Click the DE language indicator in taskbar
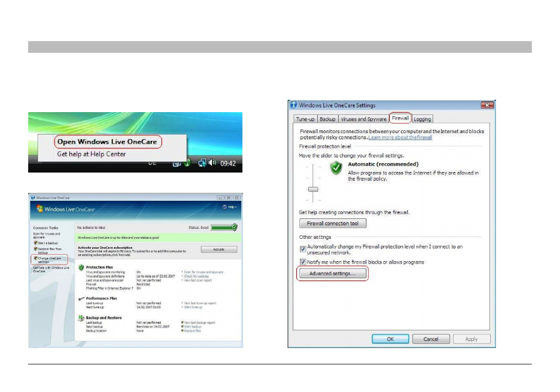560x392 pixels. (x=152, y=163)
